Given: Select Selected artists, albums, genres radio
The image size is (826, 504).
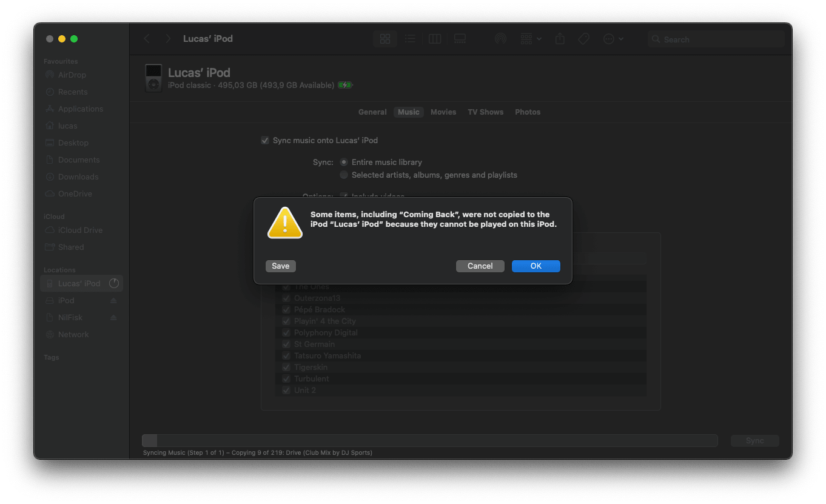Looking at the screenshot, I should (344, 175).
